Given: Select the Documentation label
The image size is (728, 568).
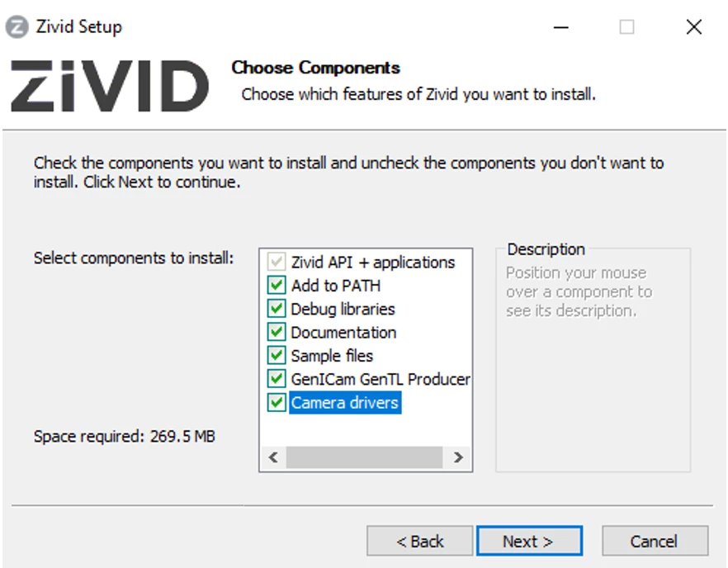Looking at the screenshot, I should point(343,333).
